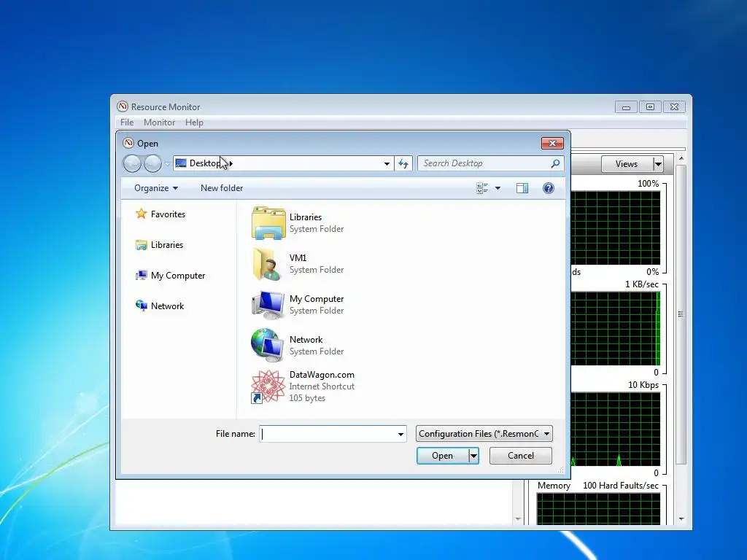Open the Organize menu
747x560 pixels.
(156, 188)
